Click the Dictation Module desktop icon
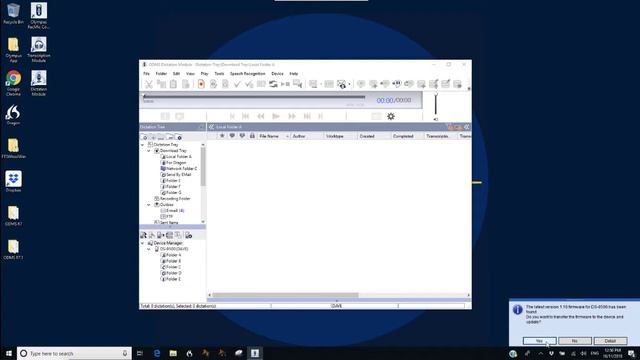Viewport: 640px width, 360px height. pyautogui.click(x=39, y=83)
